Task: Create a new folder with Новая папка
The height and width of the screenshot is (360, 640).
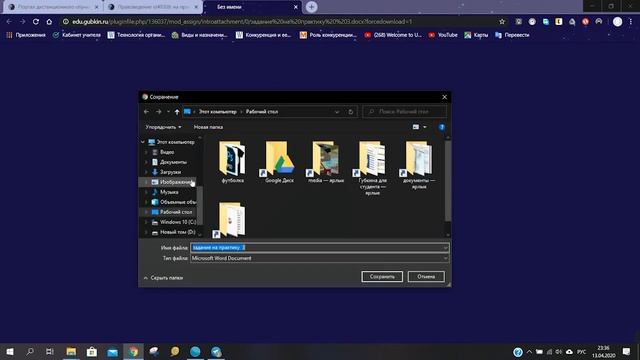Action: click(208, 127)
